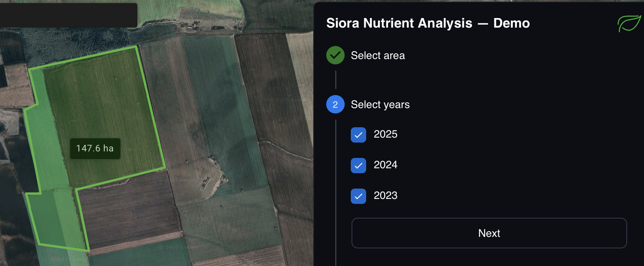This screenshot has height=266, width=644.
Task: Click the dark search bar on map
Action: pyautogui.click(x=68, y=15)
